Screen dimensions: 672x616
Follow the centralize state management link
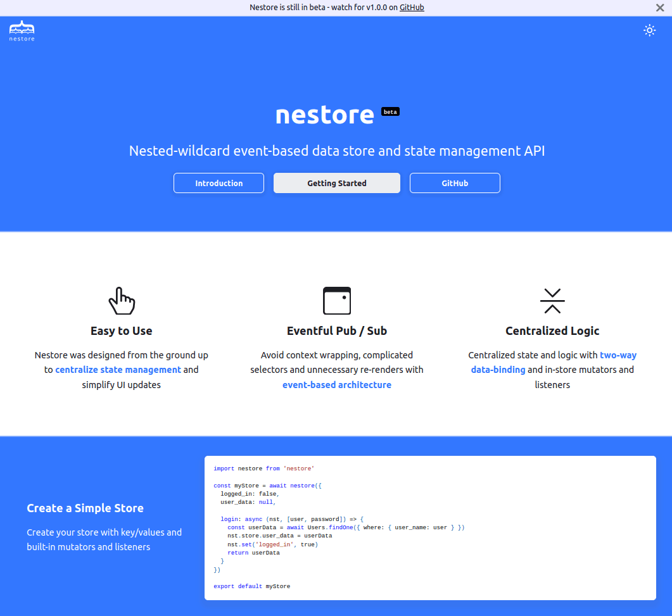118,370
